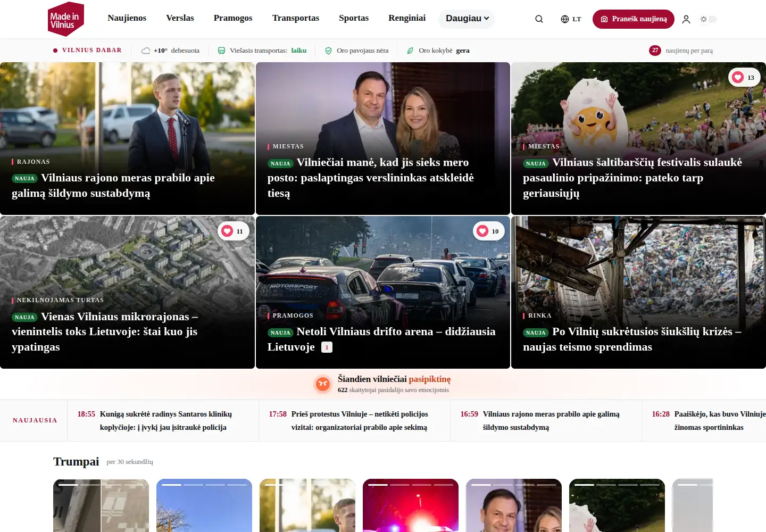
Task: Open the Pramogos menu item
Action: click(233, 18)
